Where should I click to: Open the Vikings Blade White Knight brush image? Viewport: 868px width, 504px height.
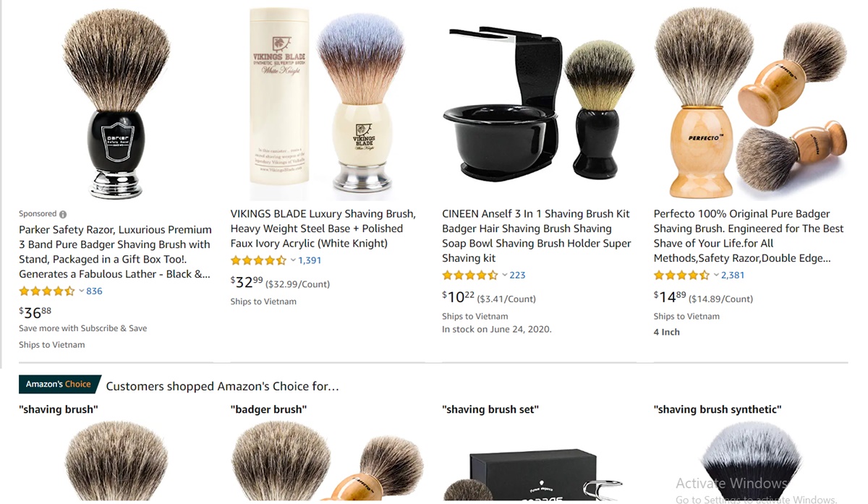(x=328, y=104)
